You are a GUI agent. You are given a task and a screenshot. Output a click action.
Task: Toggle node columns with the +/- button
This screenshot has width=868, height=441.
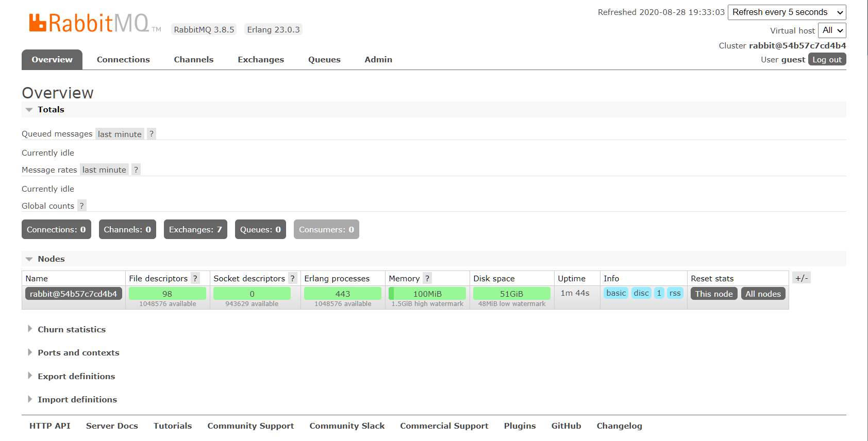802,278
